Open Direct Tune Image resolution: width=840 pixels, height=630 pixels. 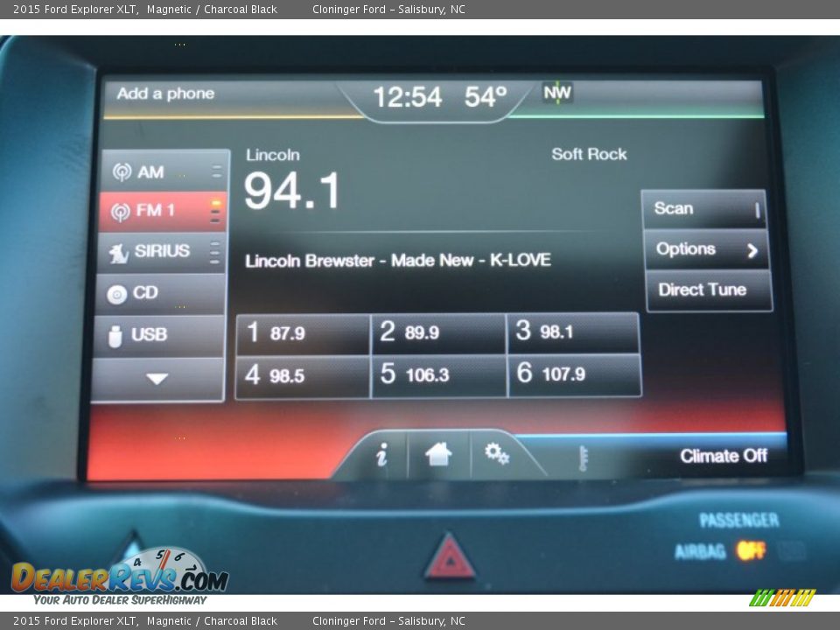point(707,290)
